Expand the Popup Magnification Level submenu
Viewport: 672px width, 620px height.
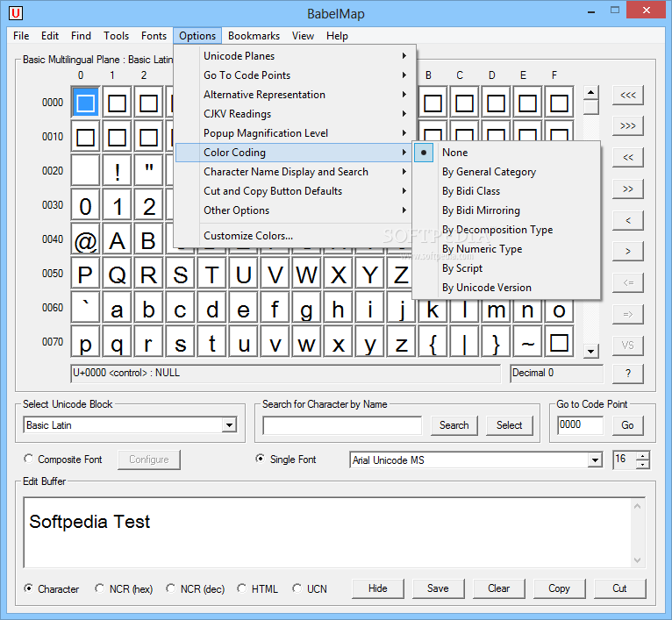[x=296, y=133]
